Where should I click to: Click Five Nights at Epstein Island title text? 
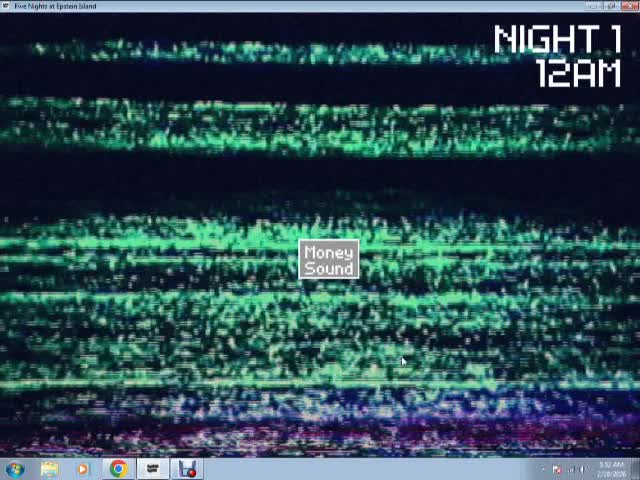click(55, 6)
